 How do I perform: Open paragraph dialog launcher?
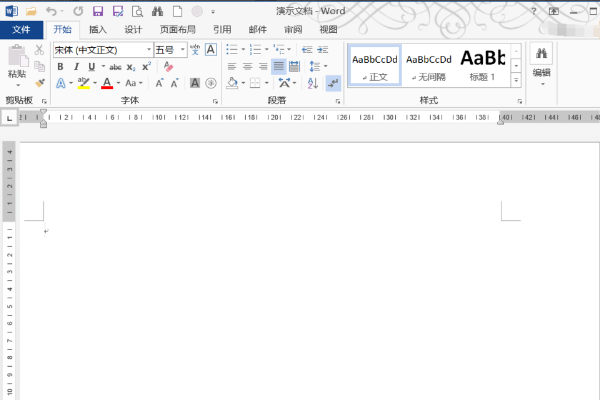(x=338, y=101)
